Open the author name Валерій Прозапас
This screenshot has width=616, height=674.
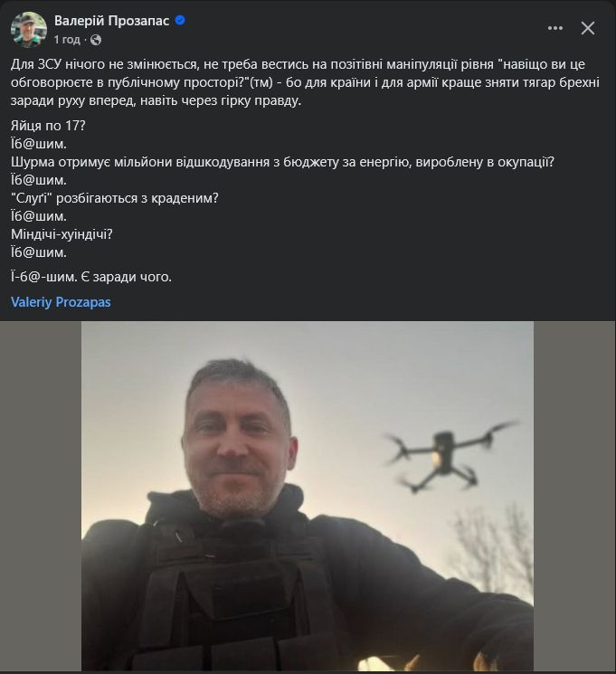click(112, 21)
